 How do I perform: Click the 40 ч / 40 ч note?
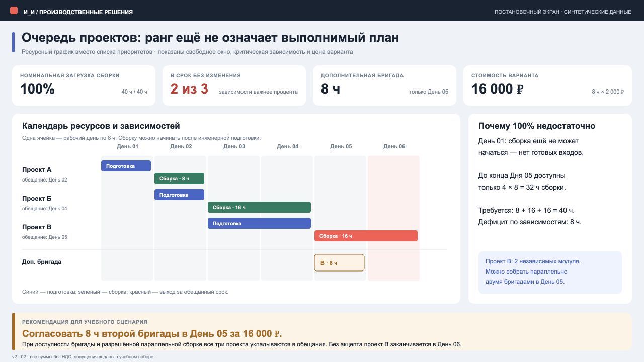point(134,92)
